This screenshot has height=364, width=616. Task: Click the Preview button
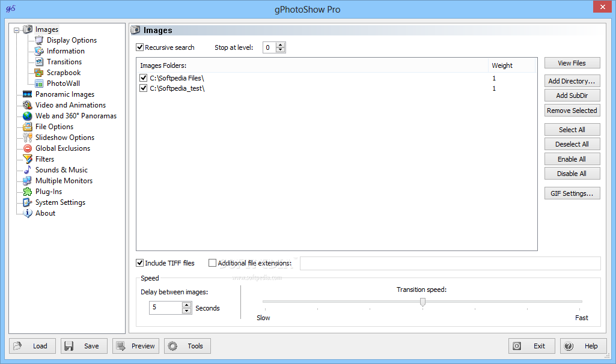[136, 346]
